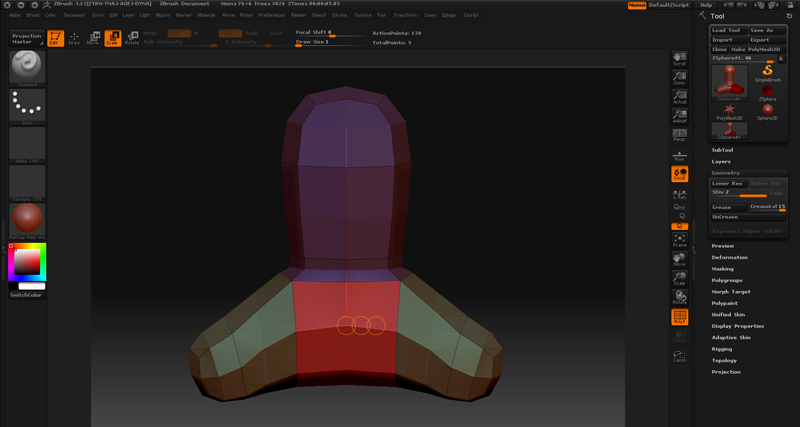Select the Lasso selection icon

pyautogui.click(x=679, y=355)
